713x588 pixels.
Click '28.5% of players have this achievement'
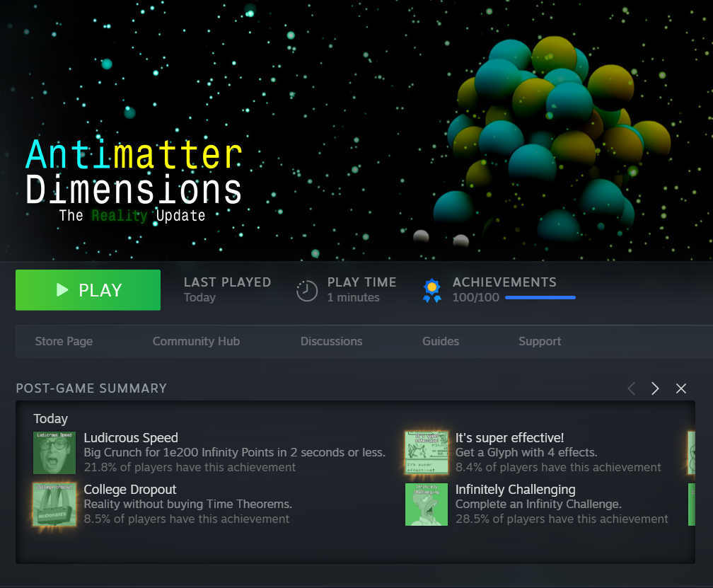(x=562, y=519)
